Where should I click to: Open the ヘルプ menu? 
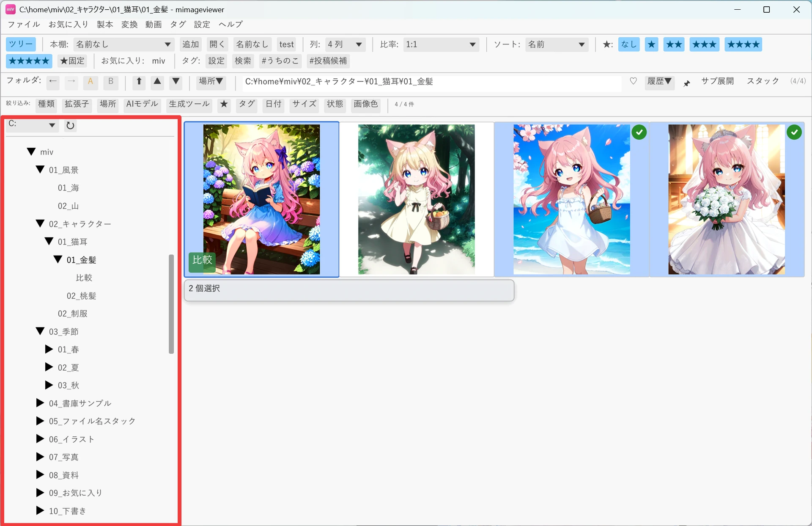point(230,25)
